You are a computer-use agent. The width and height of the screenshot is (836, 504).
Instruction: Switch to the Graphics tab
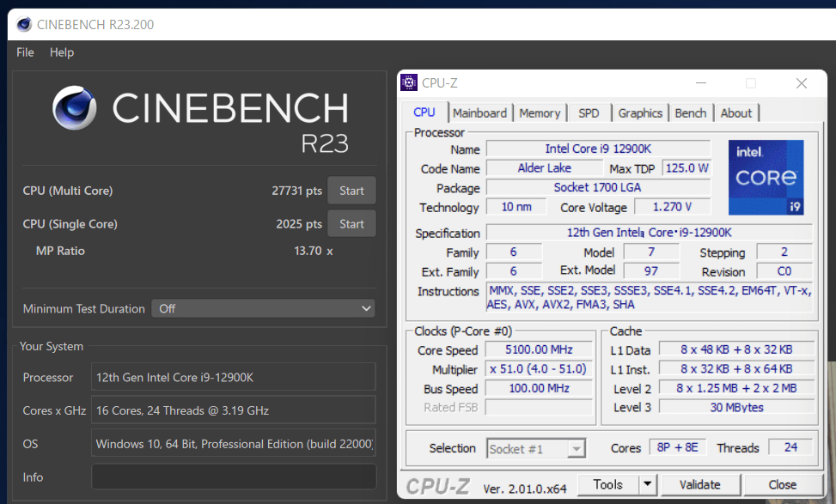click(640, 113)
